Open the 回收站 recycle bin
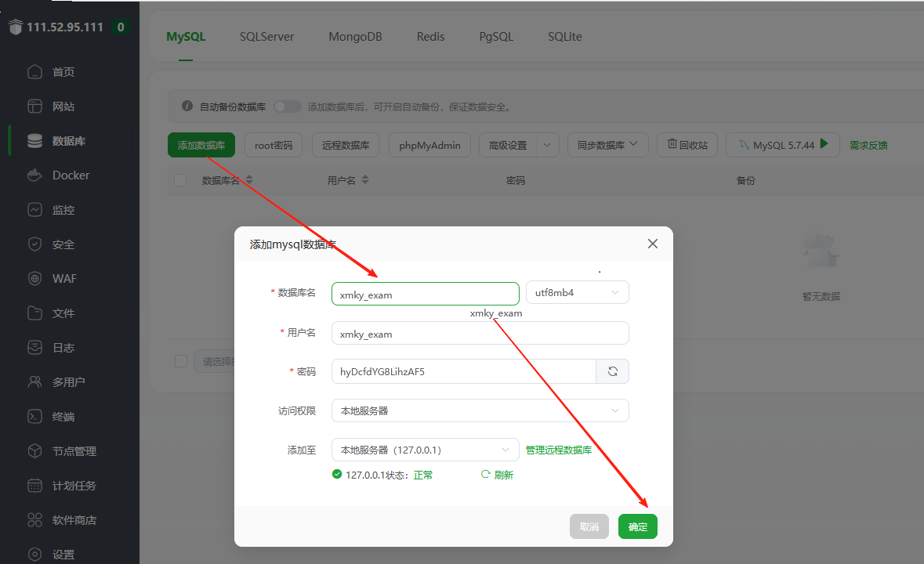This screenshot has height=564, width=924. point(687,144)
